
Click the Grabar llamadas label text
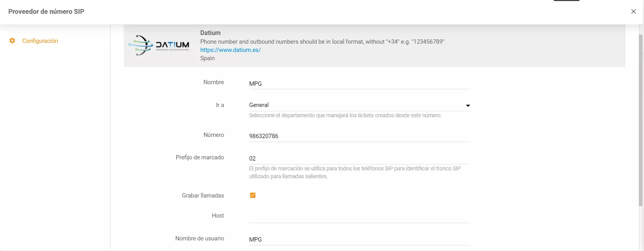(x=203, y=196)
